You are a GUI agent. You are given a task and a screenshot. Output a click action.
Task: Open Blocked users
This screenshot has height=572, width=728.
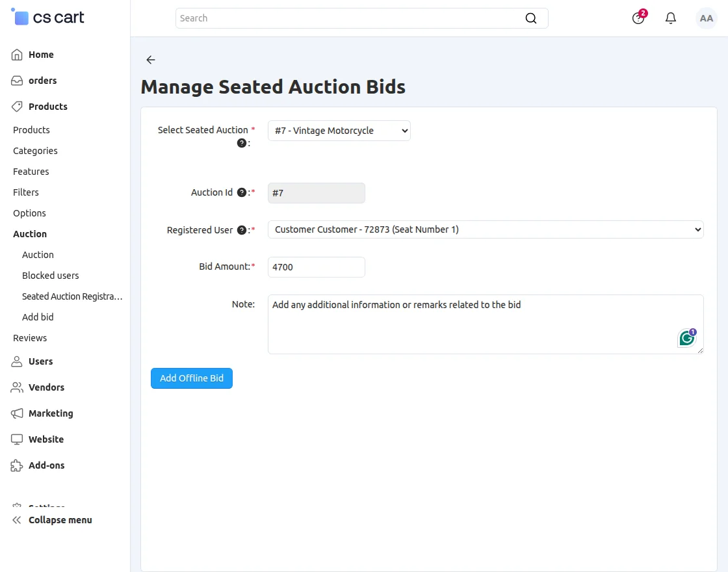tap(50, 276)
